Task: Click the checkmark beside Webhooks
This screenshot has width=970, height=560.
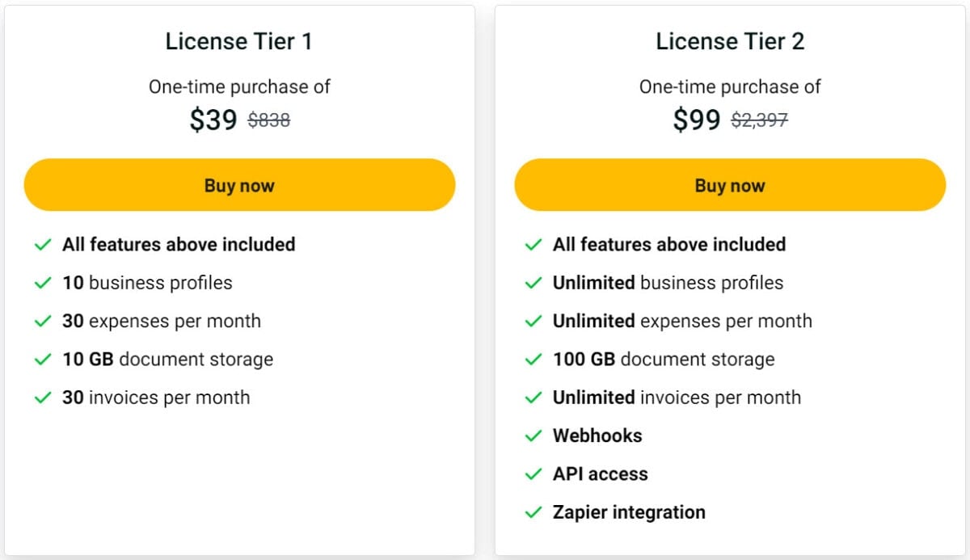Action: 533,436
